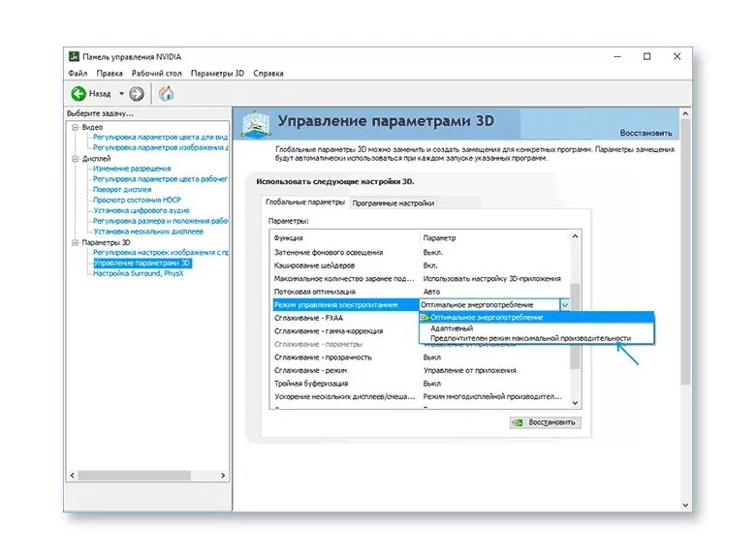Open Регулировка размера и положения рабочего стола
Image resolution: width=756 pixels, height=559 pixels.
tap(161, 221)
